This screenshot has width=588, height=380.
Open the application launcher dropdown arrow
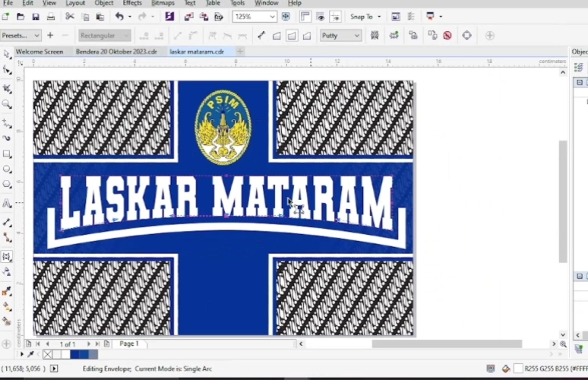(441, 17)
